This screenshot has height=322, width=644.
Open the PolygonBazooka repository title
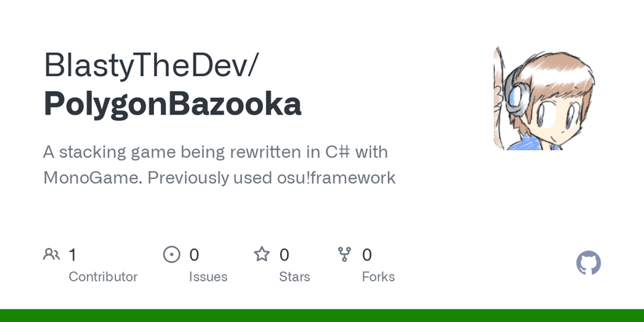(x=173, y=104)
